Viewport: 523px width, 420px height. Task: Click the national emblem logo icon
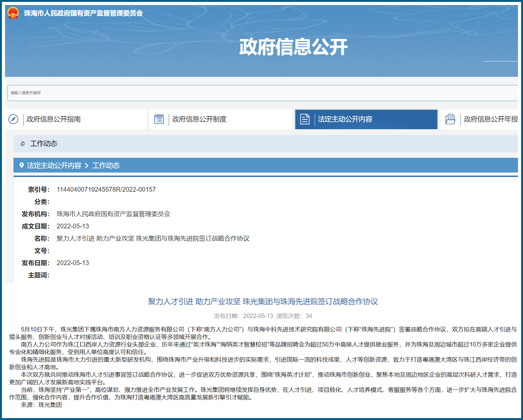pos(13,13)
